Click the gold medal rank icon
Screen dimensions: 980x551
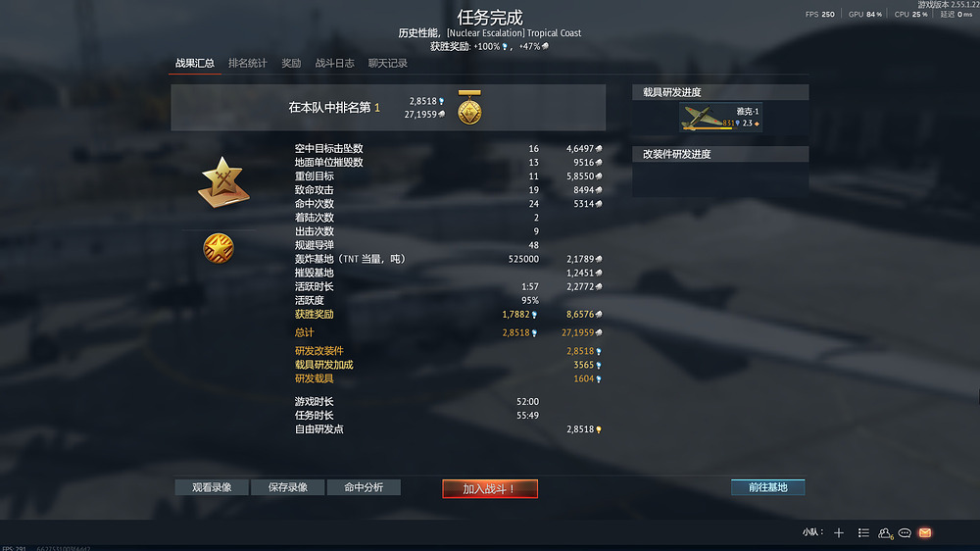coord(469,108)
